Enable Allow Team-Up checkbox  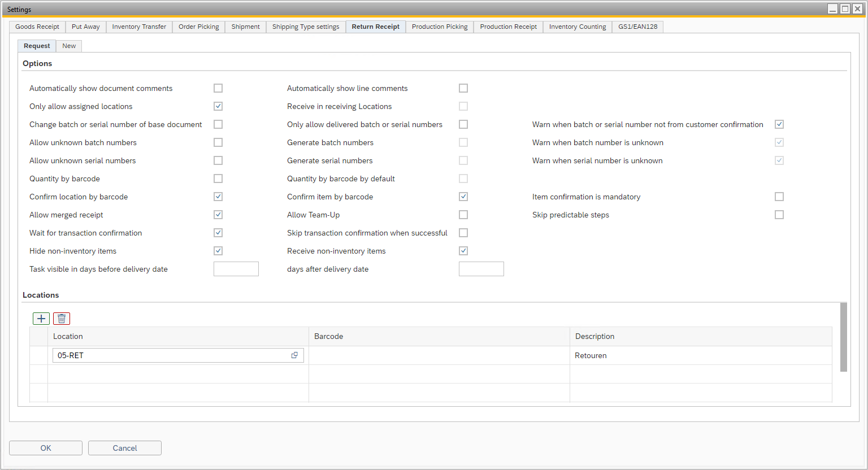click(463, 215)
